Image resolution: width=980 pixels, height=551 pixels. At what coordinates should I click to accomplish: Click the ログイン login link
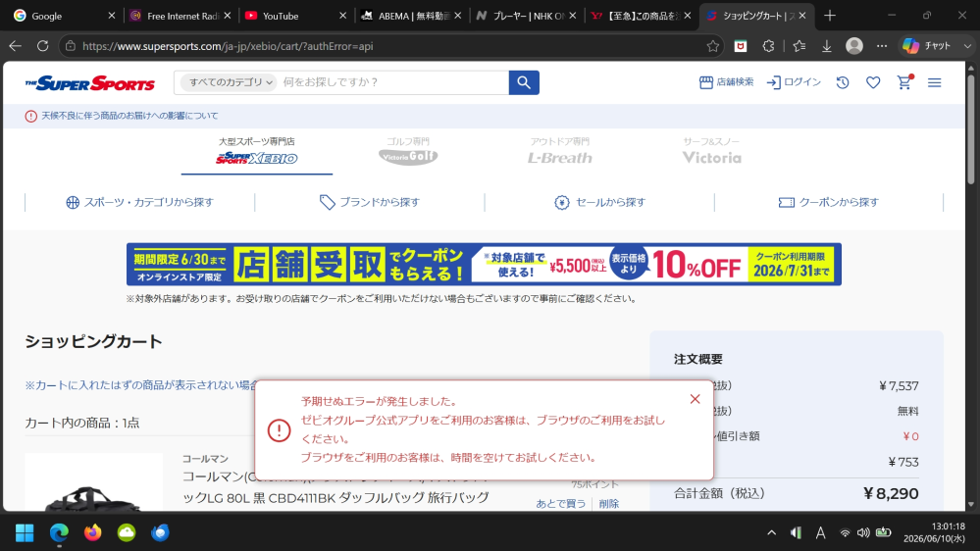(794, 82)
